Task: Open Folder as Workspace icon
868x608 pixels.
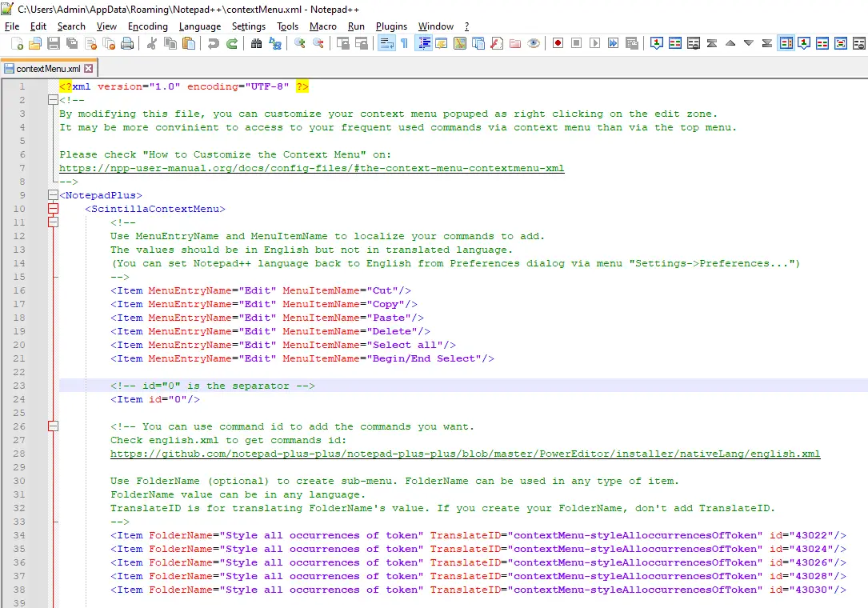Action: [x=515, y=43]
